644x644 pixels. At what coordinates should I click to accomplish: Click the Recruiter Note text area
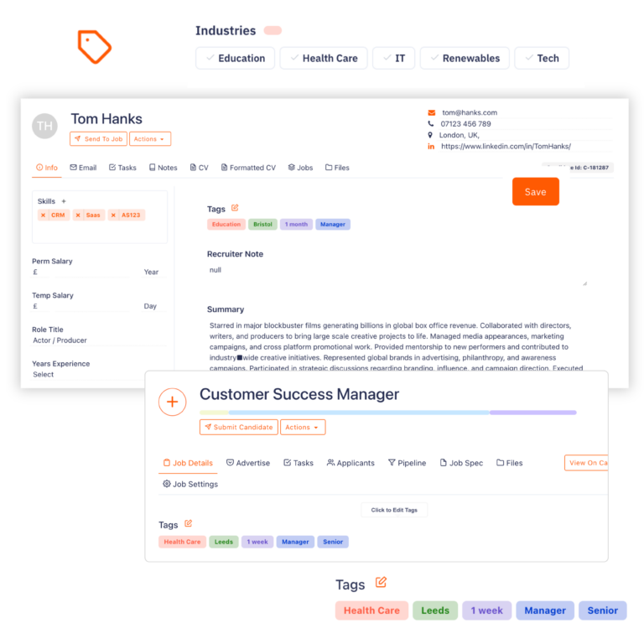point(397,275)
